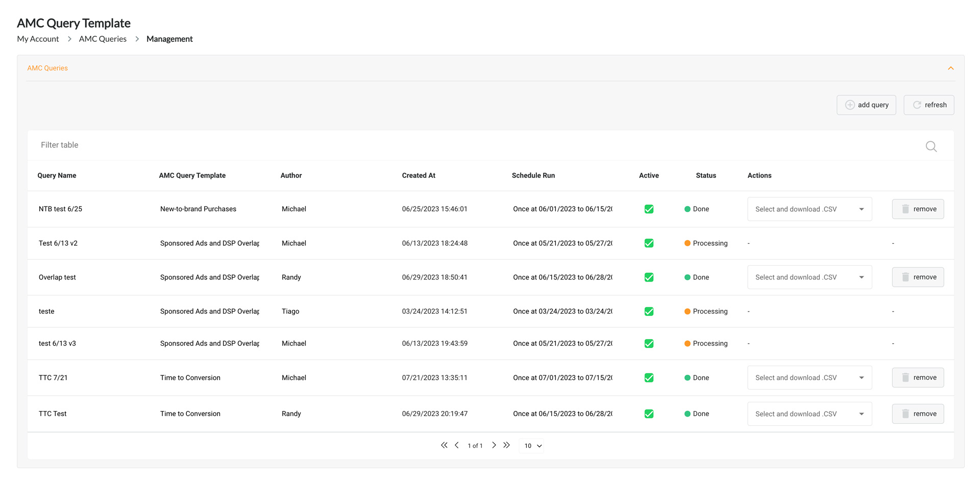
Task: Open CSV download dropdown for TTC Test
Action: (810, 414)
